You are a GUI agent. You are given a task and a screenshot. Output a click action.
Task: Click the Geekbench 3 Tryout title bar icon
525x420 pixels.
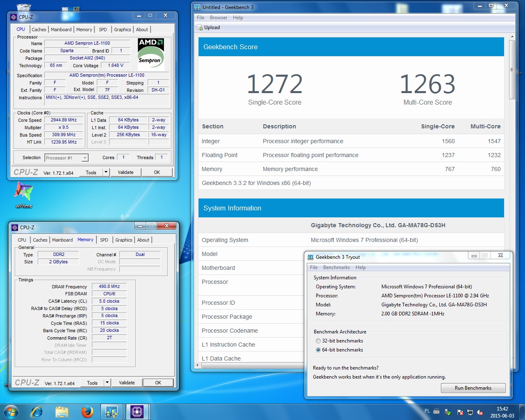pos(310,257)
